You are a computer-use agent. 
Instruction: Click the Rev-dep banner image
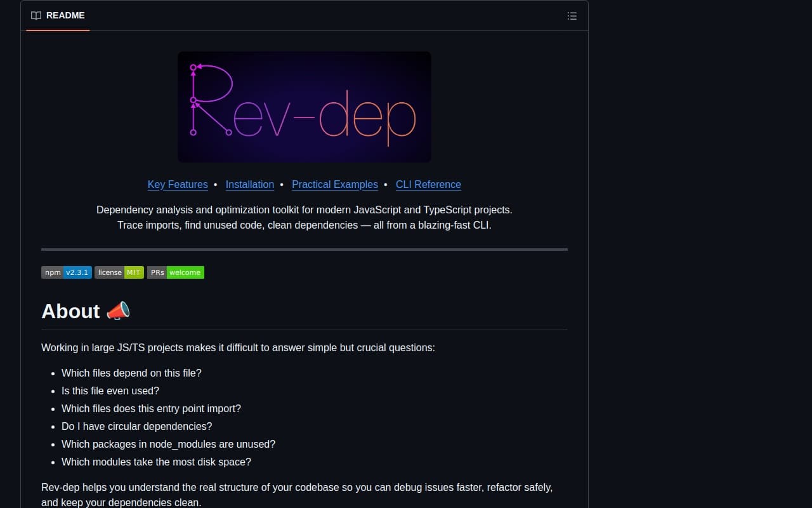click(x=304, y=107)
